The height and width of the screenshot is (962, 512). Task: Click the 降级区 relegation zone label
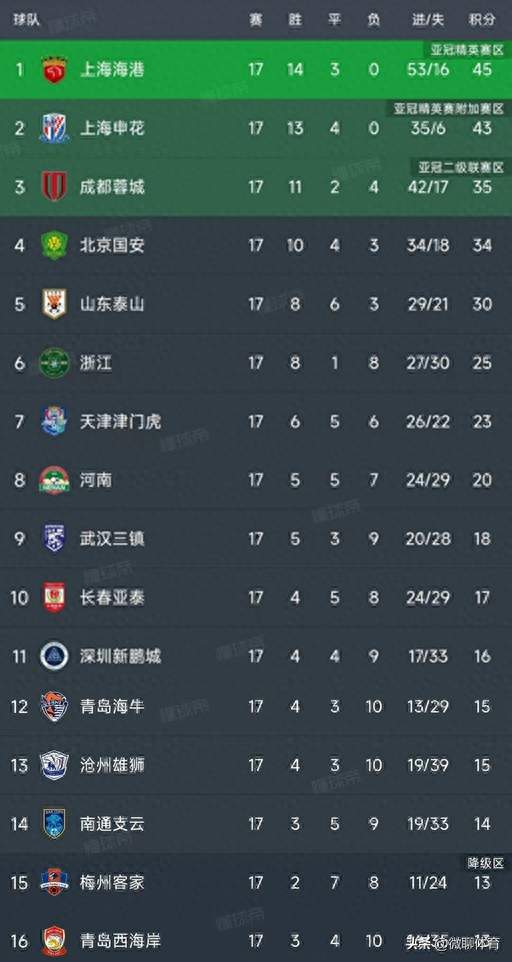(484, 863)
